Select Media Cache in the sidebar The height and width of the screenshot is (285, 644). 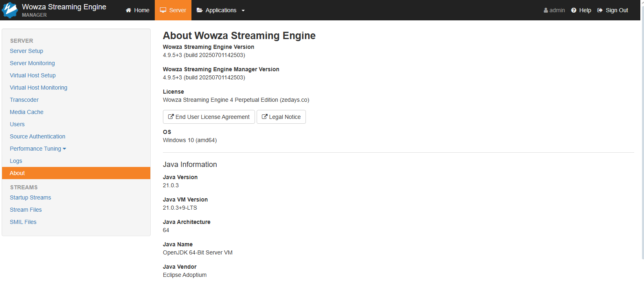[26, 112]
